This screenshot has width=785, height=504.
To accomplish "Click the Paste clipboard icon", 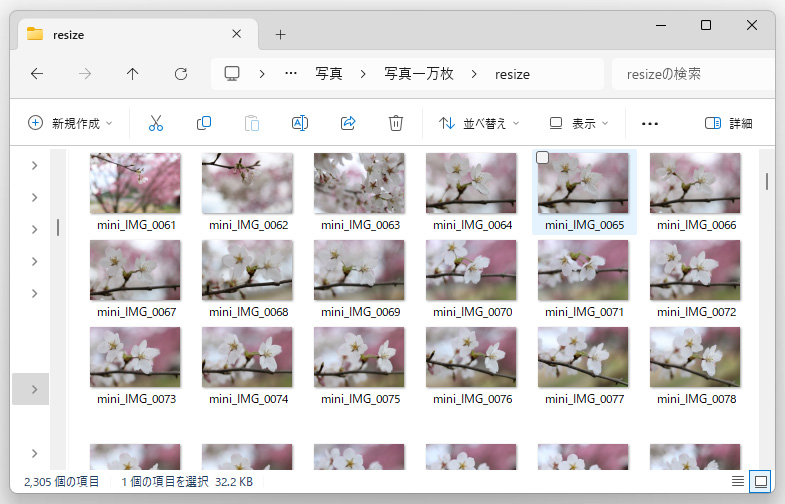I will click(252, 123).
